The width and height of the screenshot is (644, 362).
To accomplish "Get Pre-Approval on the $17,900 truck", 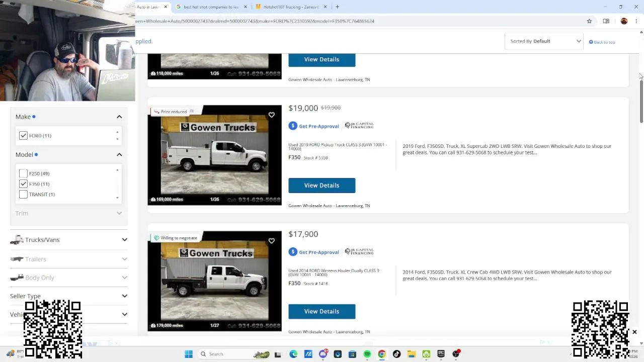I will pos(319,252).
